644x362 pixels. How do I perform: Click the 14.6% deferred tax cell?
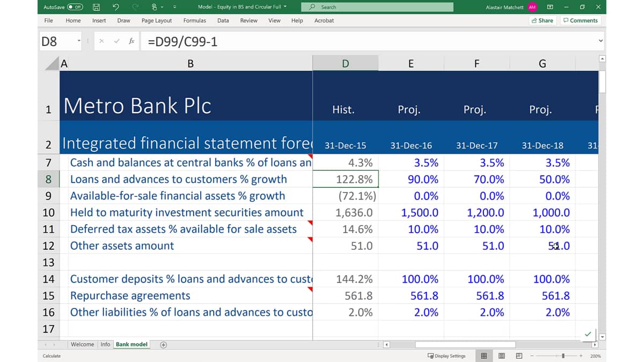point(346,229)
